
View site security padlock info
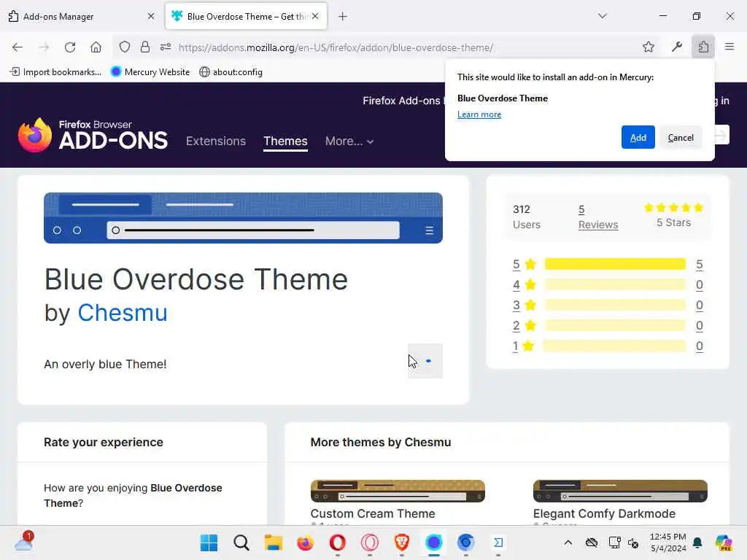click(x=145, y=47)
